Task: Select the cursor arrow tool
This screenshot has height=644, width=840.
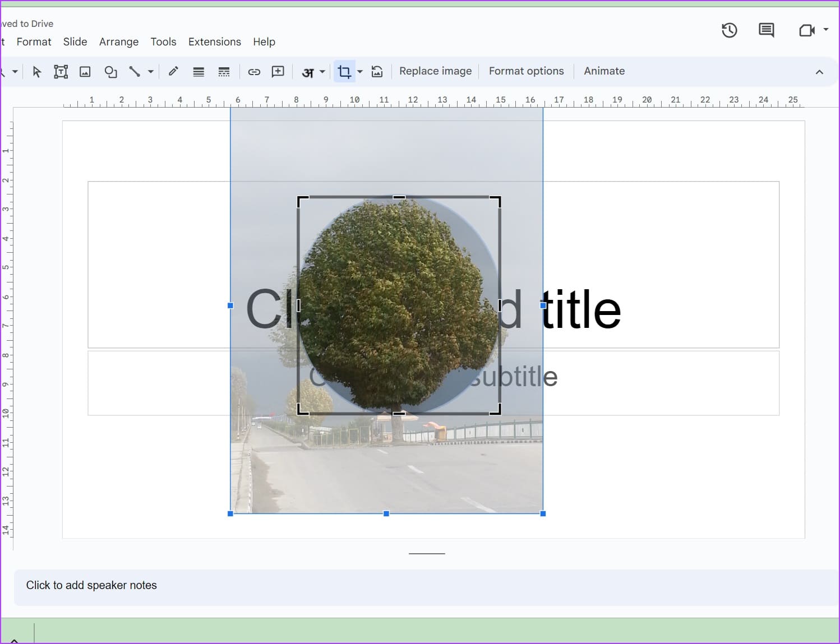Action: pyautogui.click(x=37, y=72)
